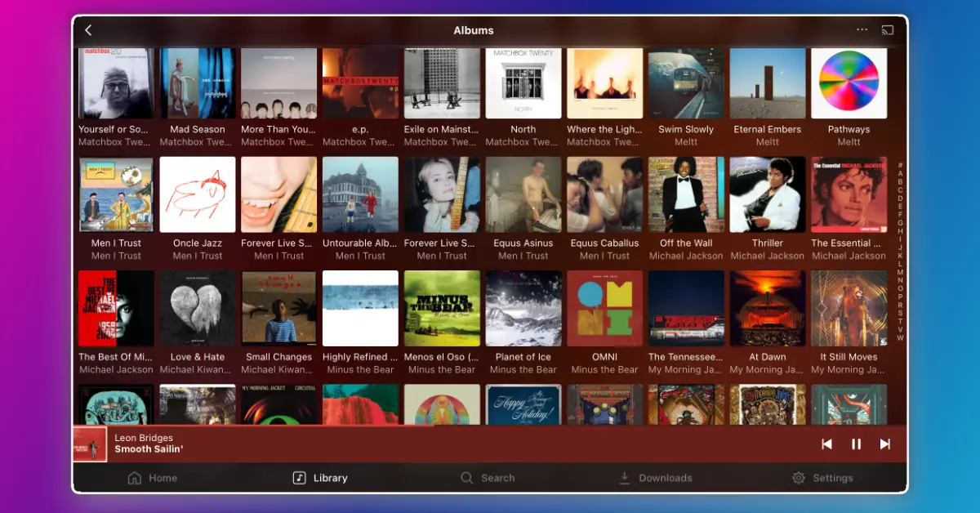This screenshot has width=980, height=513.
Task: Click Meltt artist under Eternal Embers
Action: pyautogui.click(x=768, y=142)
